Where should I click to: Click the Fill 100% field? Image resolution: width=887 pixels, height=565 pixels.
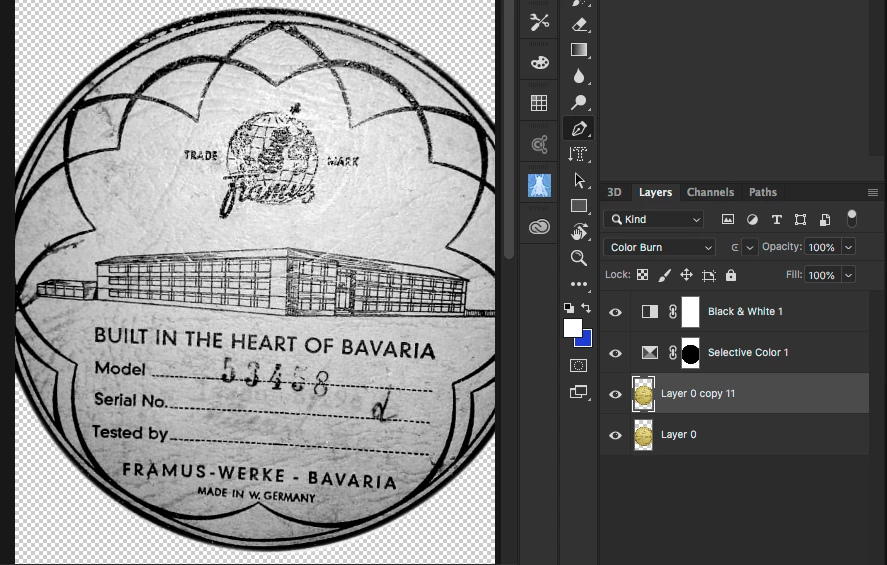point(823,275)
